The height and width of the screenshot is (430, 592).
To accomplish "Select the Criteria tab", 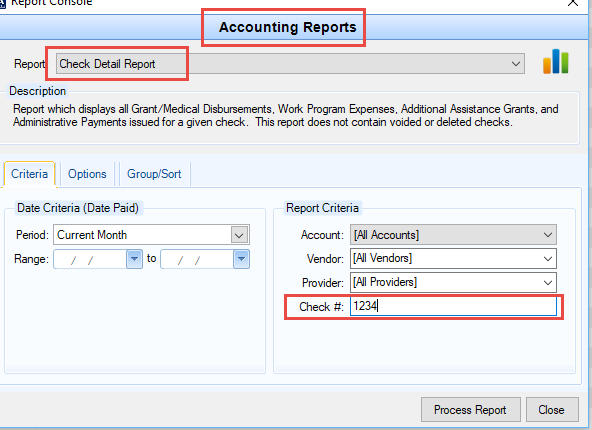I will click(29, 174).
